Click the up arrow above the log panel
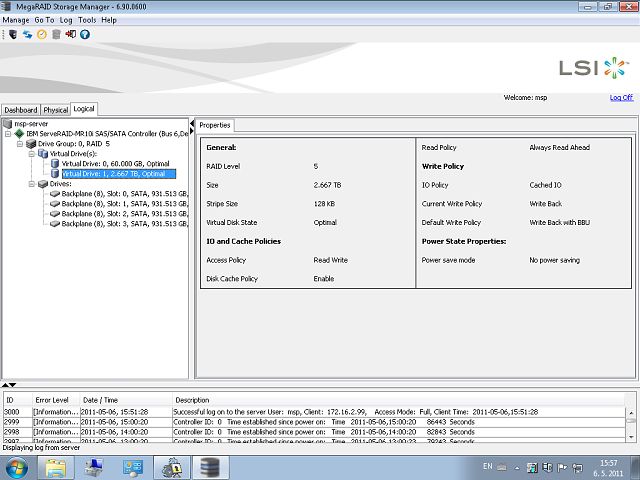The image size is (640, 480). 4,385
